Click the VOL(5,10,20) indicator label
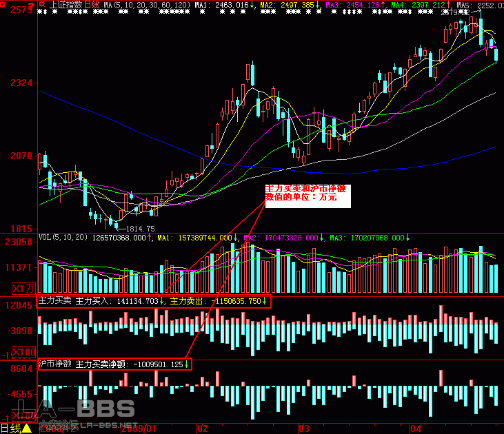 [x=63, y=238]
